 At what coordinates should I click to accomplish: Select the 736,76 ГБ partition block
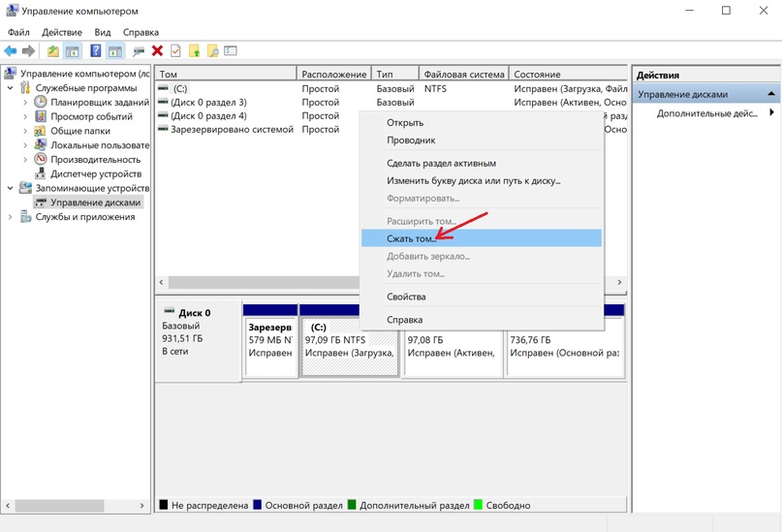coord(564,347)
